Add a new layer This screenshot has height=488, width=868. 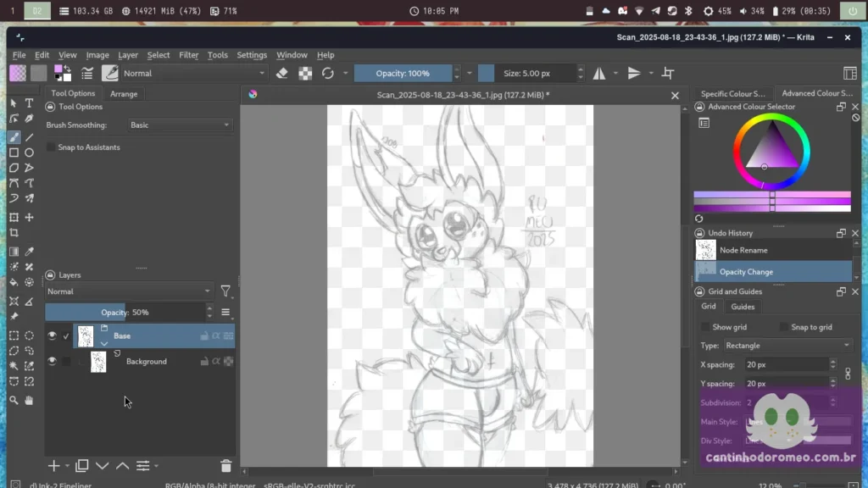[53, 466]
